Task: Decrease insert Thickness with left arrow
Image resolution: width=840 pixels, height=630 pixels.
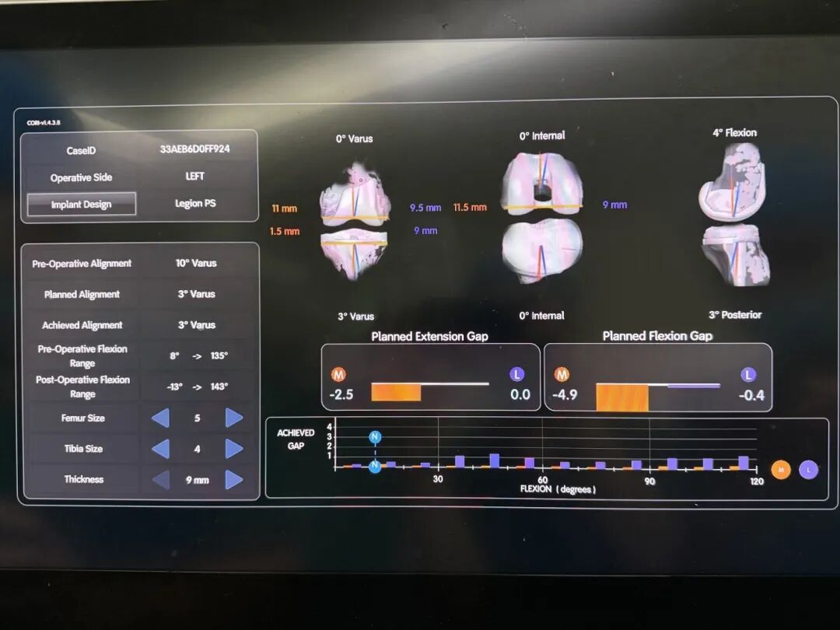Action: point(160,480)
